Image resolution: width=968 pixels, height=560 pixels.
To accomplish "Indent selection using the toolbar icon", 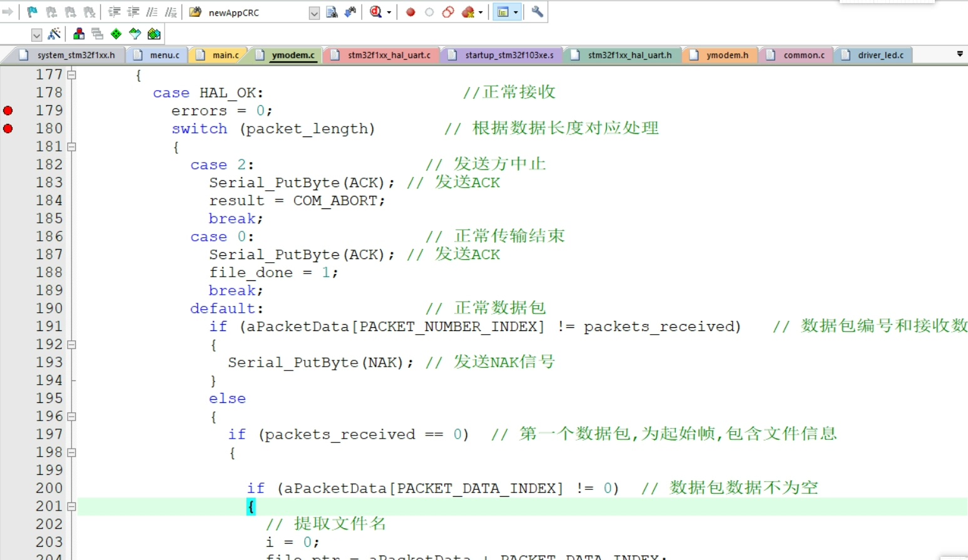I will pos(113,12).
